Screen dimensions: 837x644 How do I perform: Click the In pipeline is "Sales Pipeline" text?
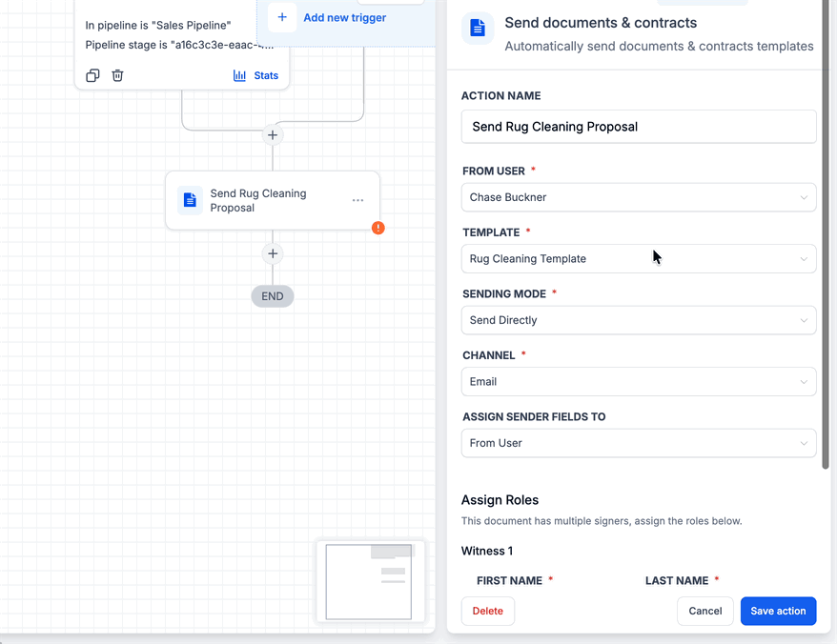(158, 25)
